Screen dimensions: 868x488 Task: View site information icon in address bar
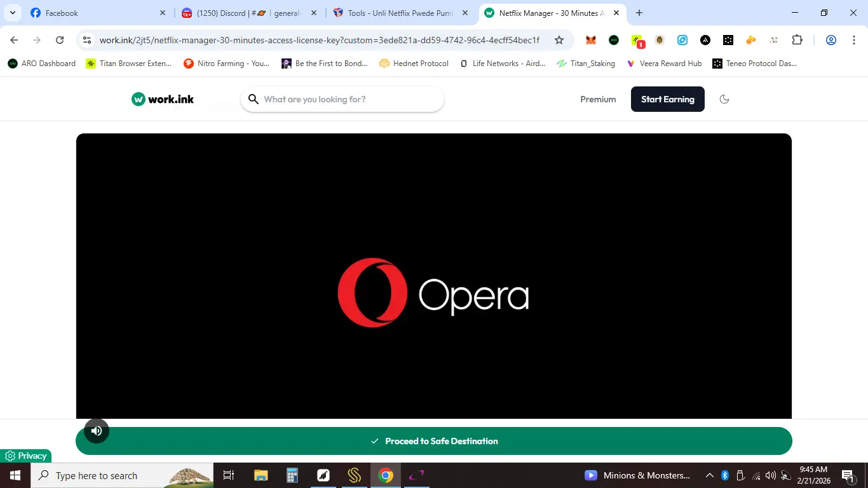pyautogui.click(x=87, y=40)
